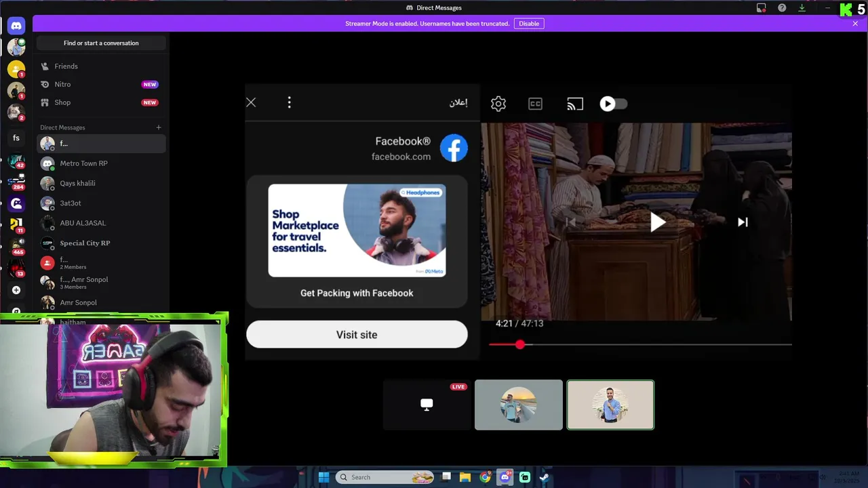This screenshot has height=488, width=868.
Task: Disable Streamer Mode via Disable button
Action: point(529,24)
